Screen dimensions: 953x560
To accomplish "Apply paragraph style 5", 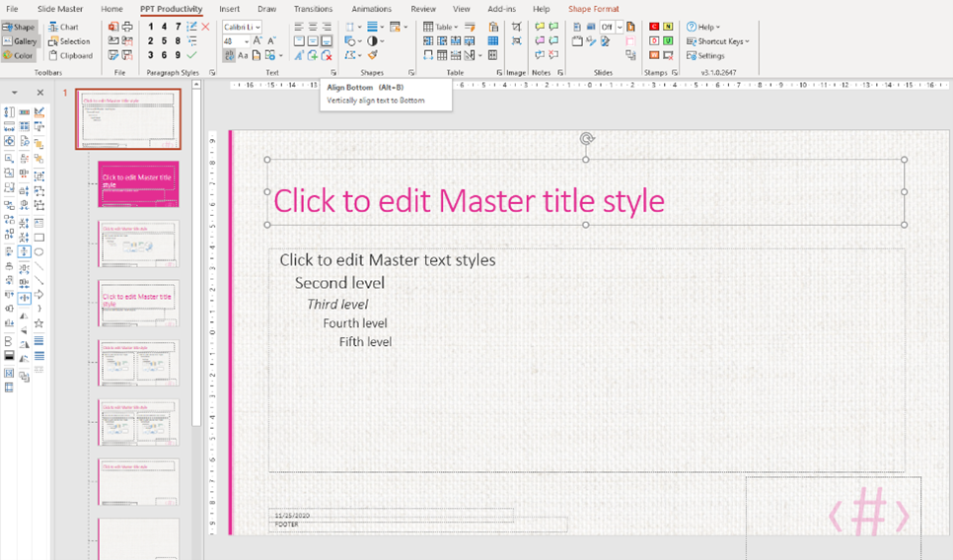I will coord(164,40).
